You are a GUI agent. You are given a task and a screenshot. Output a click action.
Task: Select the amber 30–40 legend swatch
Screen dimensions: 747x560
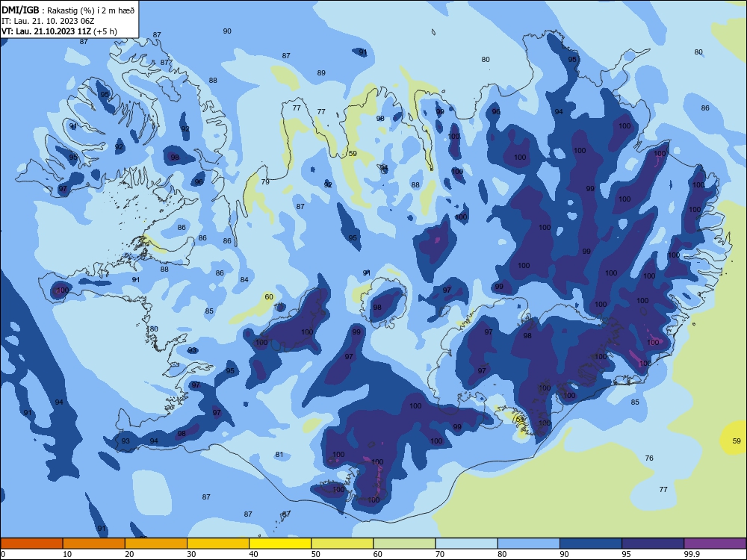pyautogui.click(x=218, y=544)
